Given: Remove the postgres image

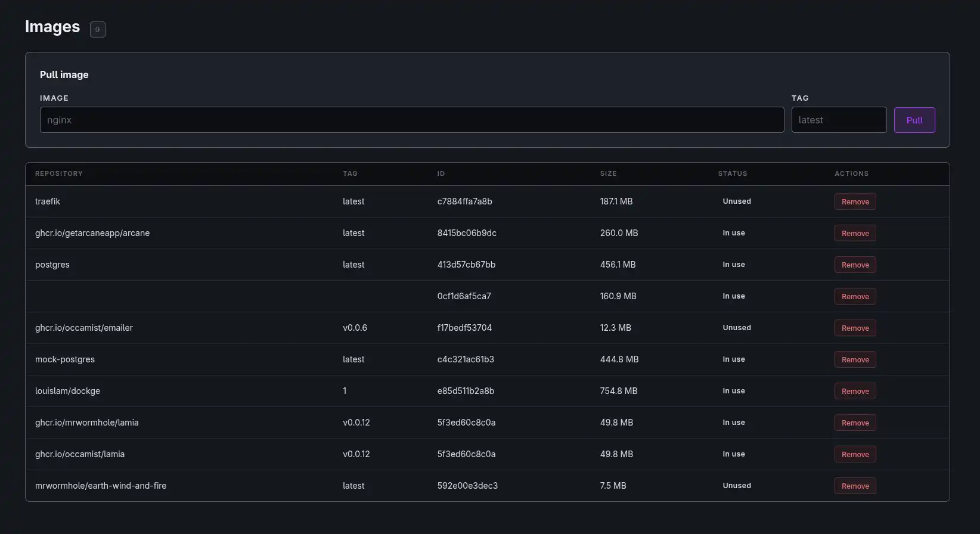Looking at the screenshot, I should coord(855,265).
